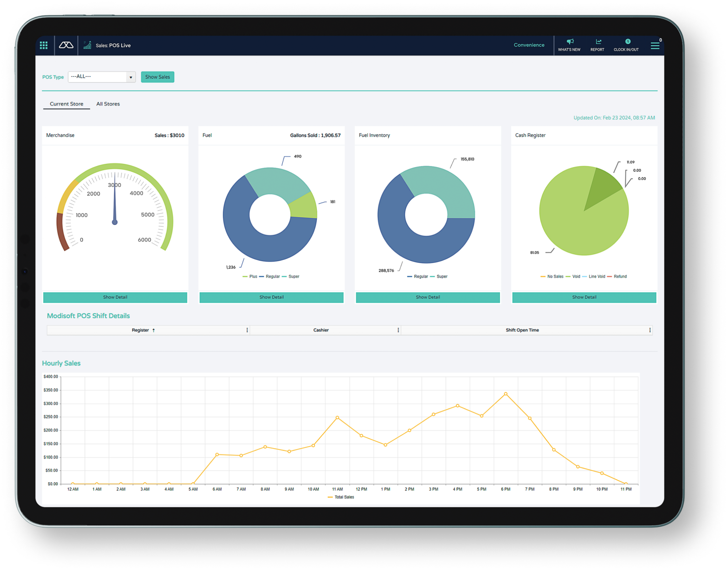Select the Current Store tab

pos(66,104)
